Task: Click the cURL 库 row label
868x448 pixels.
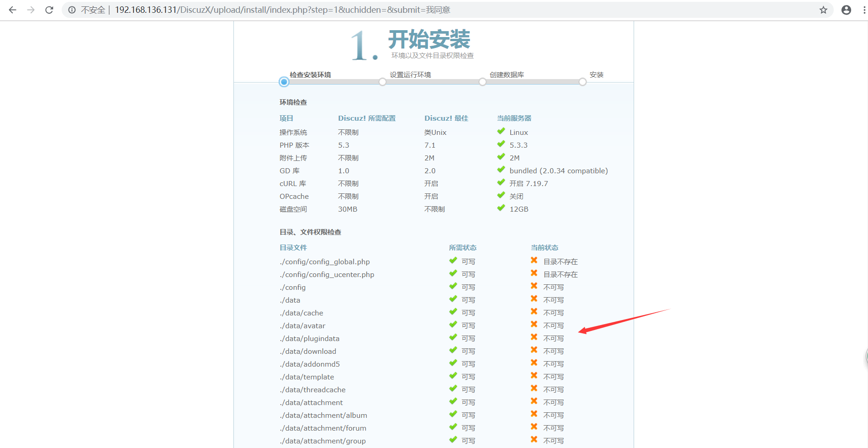Action: [293, 184]
